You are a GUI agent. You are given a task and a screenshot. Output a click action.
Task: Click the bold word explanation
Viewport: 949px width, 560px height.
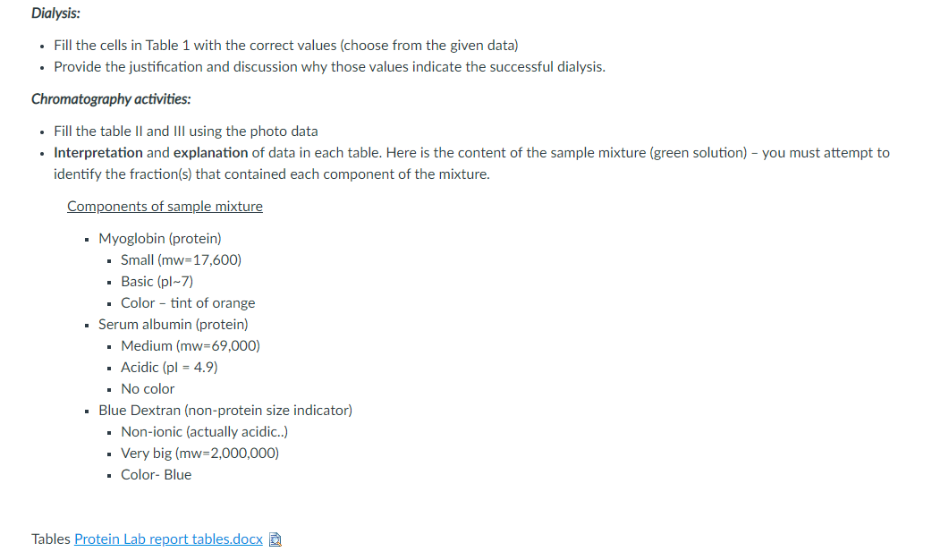click(210, 153)
